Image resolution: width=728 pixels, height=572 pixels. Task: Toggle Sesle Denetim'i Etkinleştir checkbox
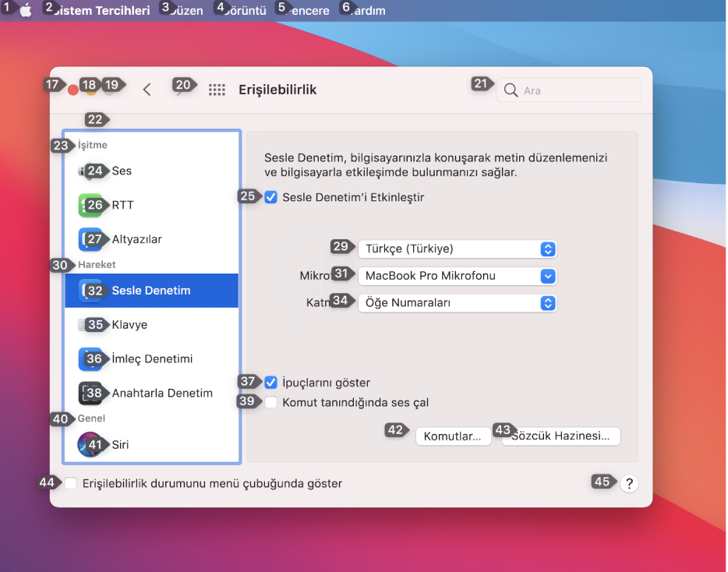[x=270, y=197]
